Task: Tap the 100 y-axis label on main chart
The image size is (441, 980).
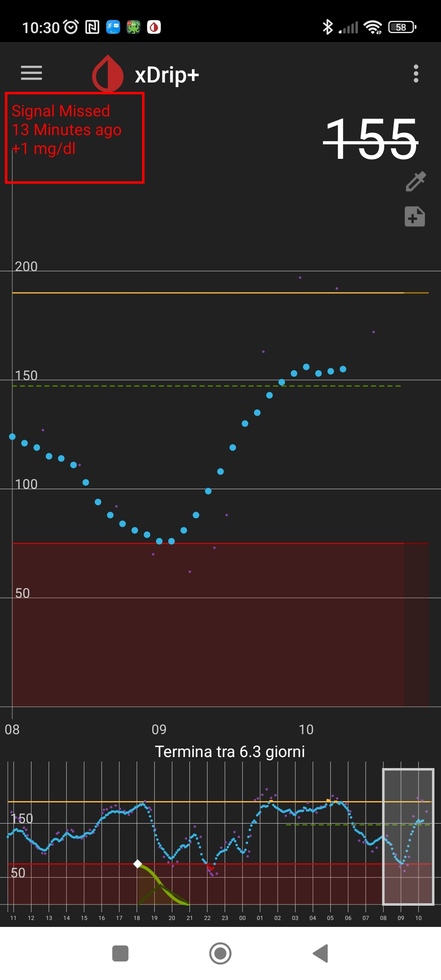Action: 26,484
